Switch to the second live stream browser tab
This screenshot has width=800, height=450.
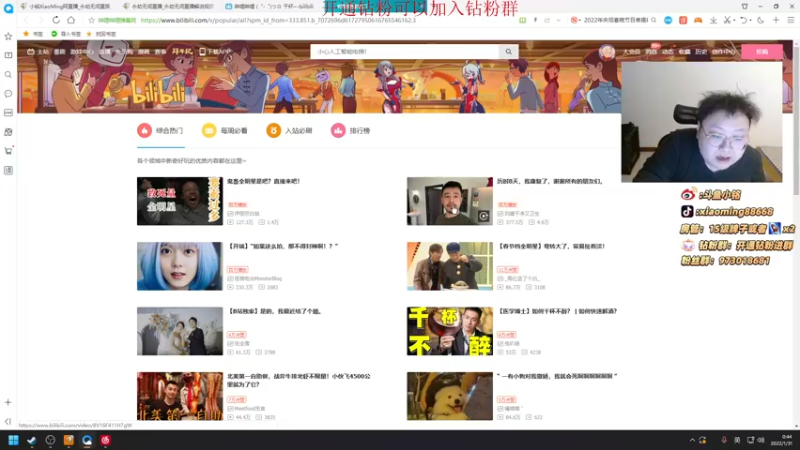point(168,6)
